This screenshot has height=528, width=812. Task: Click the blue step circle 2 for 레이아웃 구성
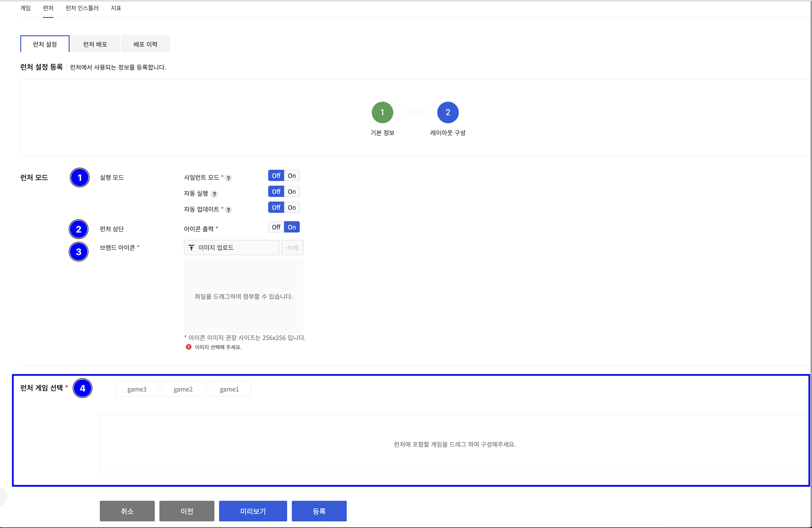(448, 112)
